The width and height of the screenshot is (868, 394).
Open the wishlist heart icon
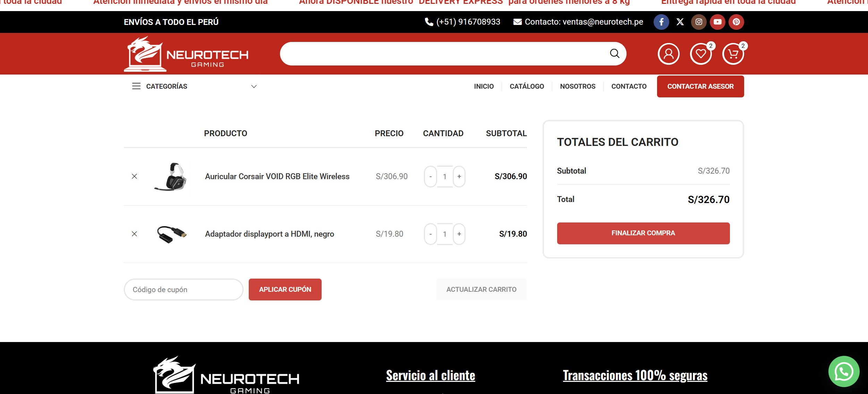point(701,54)
